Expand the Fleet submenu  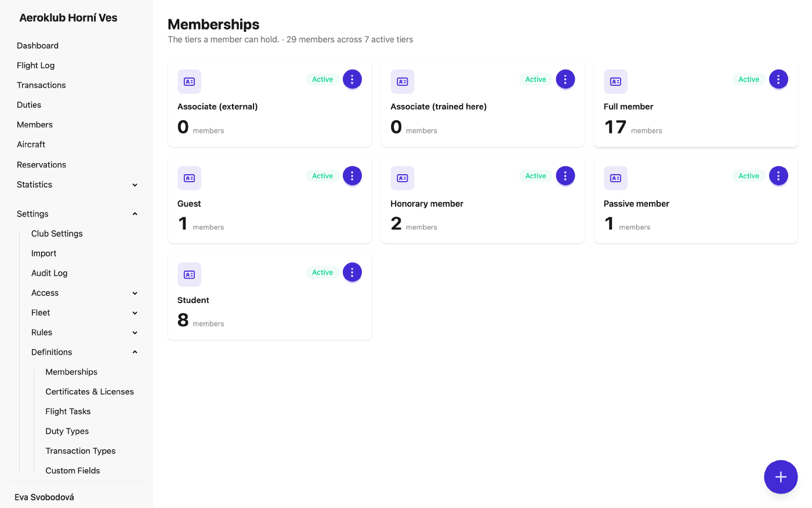pos(84,312)
